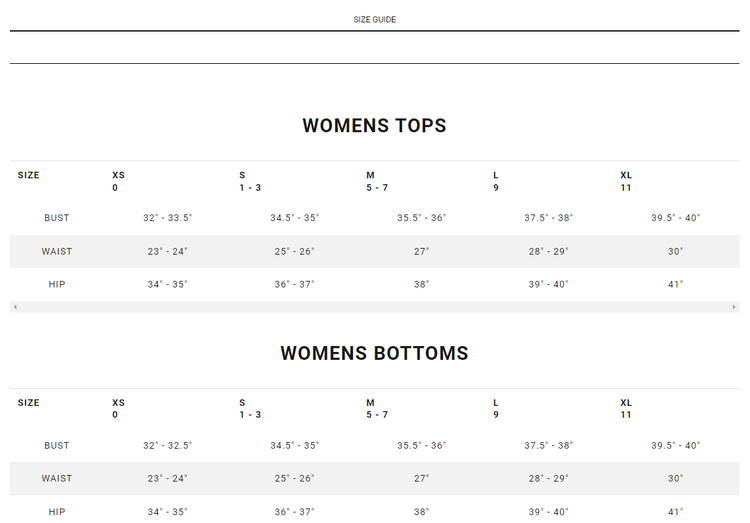Select the SIZE GUIDE tab heading

(375, 20)
